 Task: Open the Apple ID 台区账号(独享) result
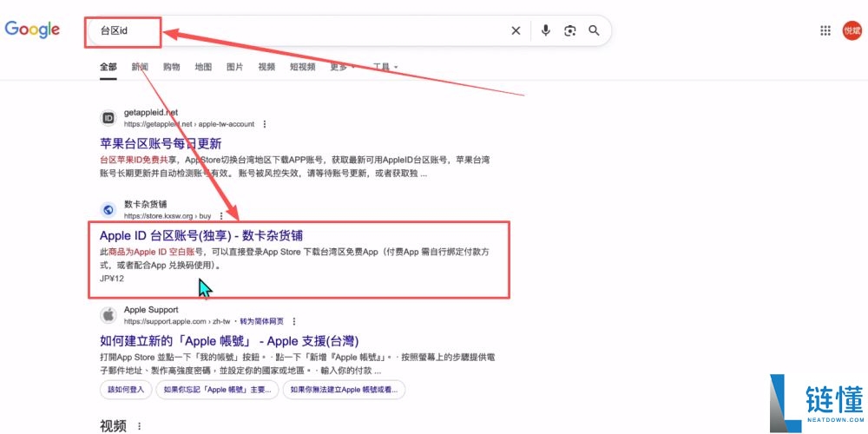201,235
